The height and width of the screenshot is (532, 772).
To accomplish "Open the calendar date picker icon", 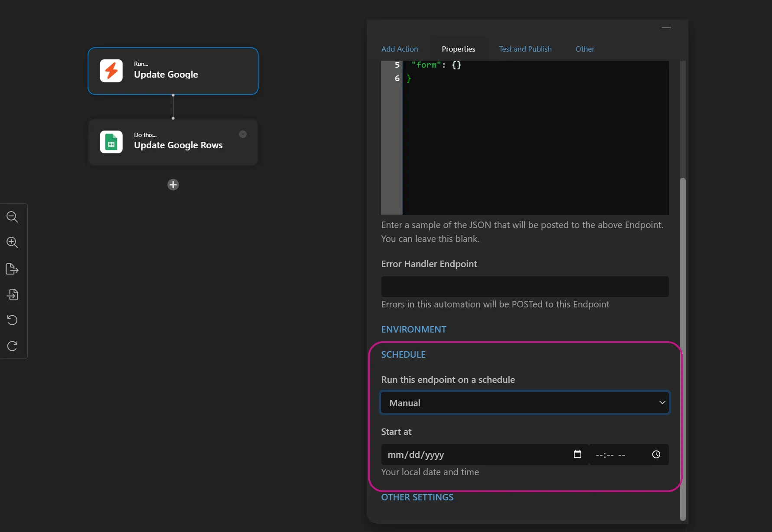I will tap(577, 454).
